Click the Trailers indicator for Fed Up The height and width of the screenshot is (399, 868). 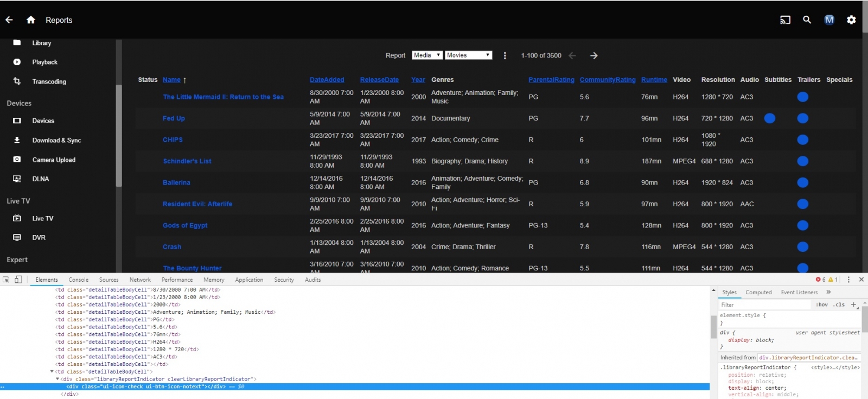(802, 118)
